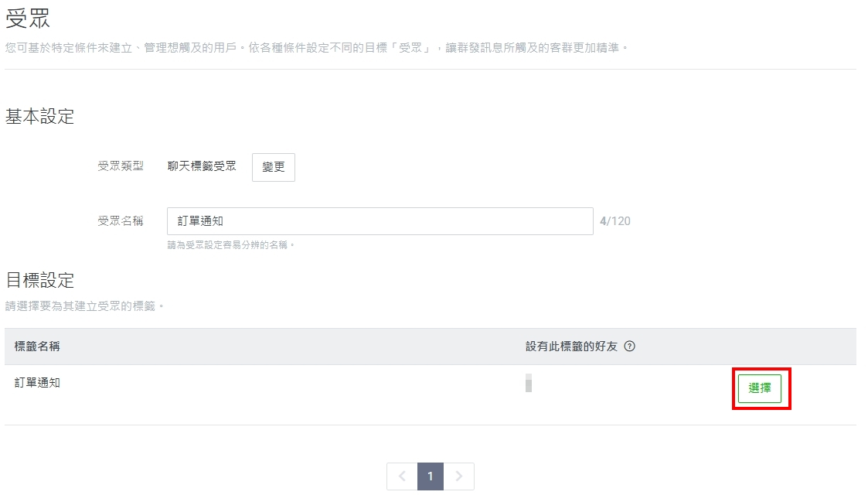This screenshot has width=868, height=502.
Task: Click the 目標設定 section heading
Action: (x=39, y=279)
